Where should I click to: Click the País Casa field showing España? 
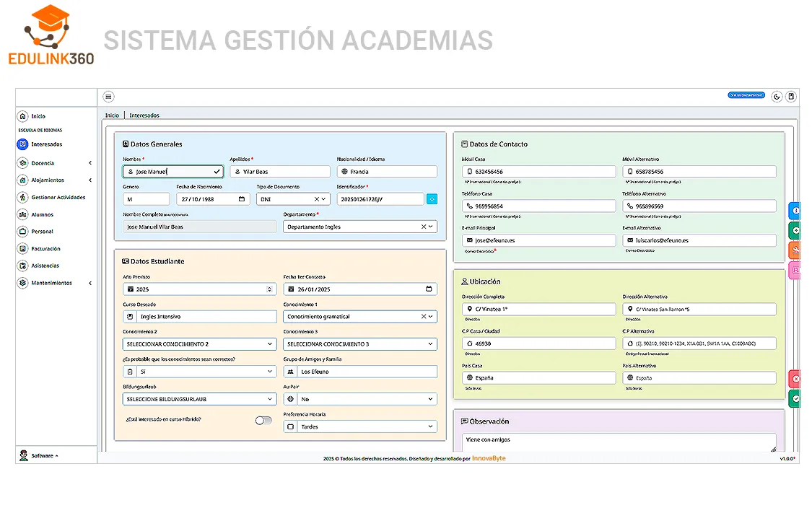click(x=538, y=378)
